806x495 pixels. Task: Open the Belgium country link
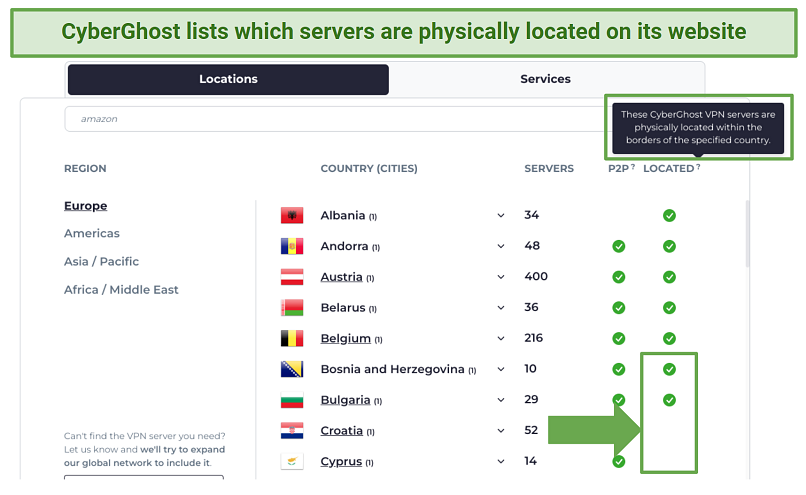(345, 338)
